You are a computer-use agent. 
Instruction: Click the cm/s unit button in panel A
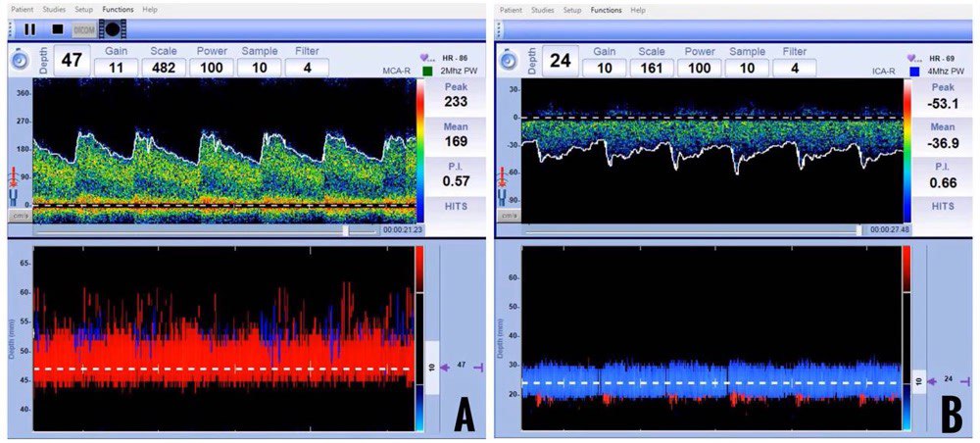click(19, 216)
